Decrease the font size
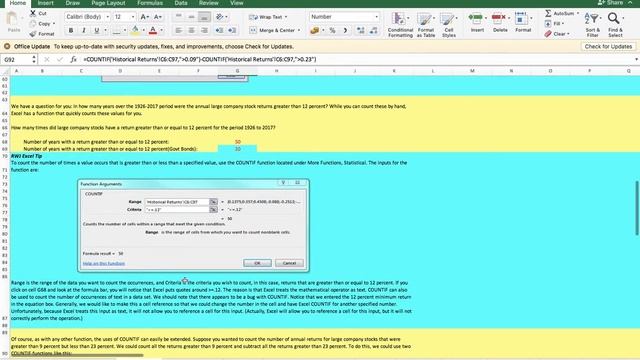The image size is (640, 360). click(158, 17)
